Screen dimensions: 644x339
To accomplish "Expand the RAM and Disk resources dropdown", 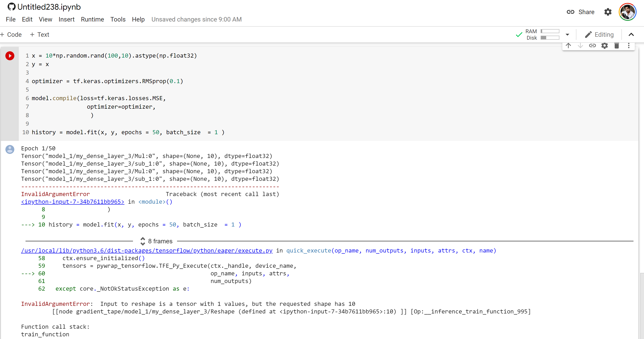I will point(567,35).
